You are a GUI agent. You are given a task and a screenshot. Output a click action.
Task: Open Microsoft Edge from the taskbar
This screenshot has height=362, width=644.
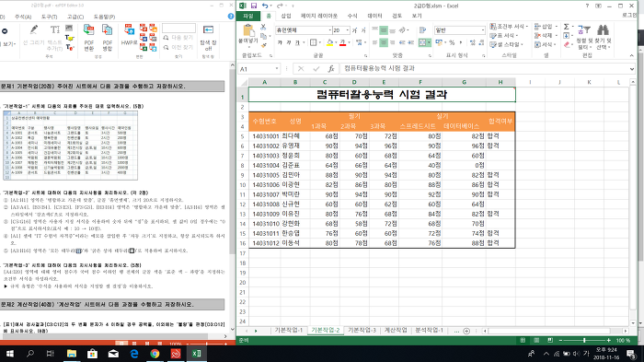[134, 354]
